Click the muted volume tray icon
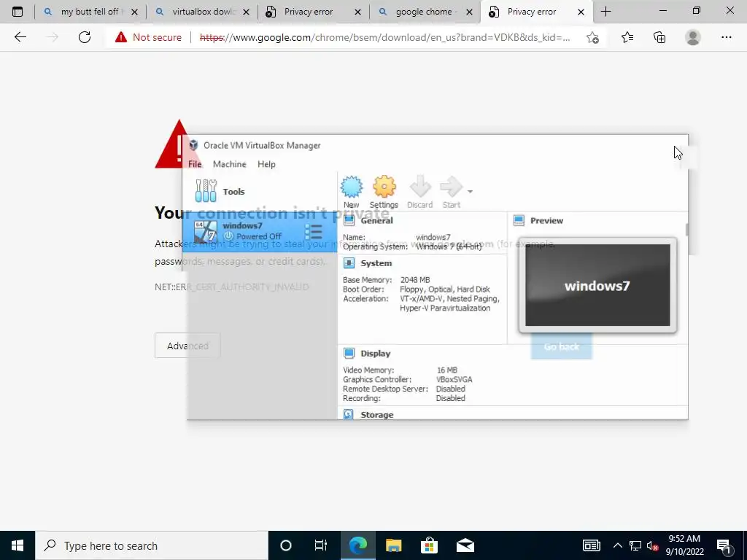 (653, 545)
